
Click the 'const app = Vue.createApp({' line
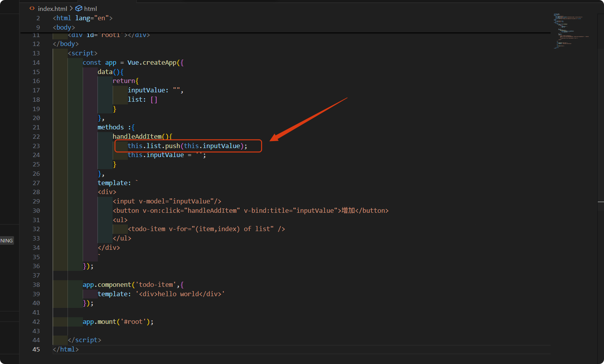(x=133, y=62)
